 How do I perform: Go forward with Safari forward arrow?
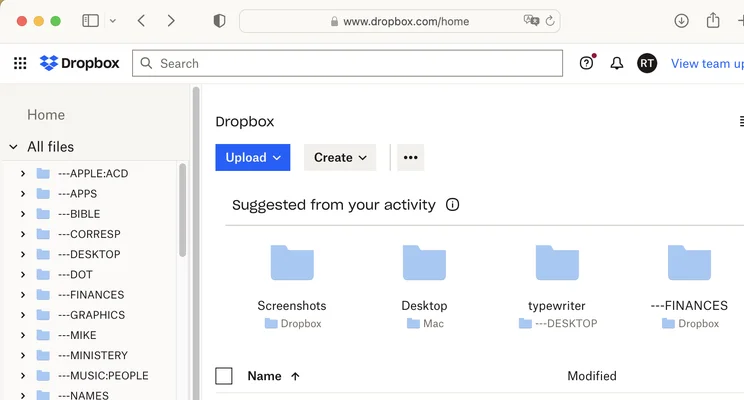[171, 21]
